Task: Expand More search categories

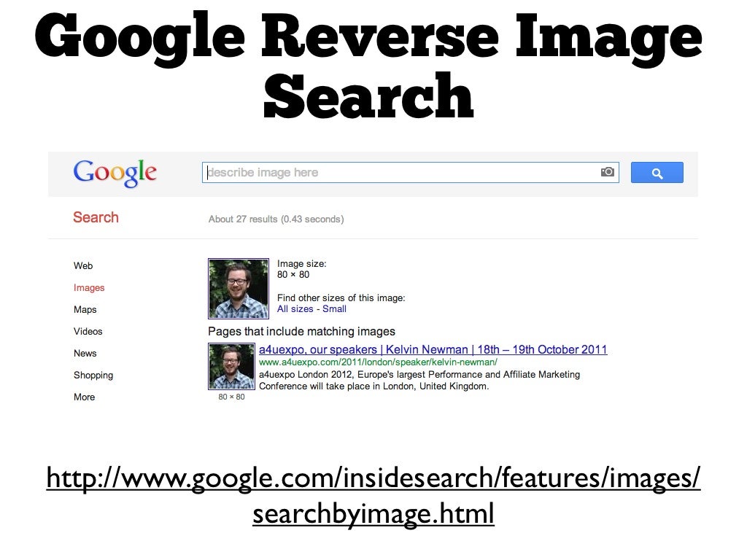Action: point(84,397)
